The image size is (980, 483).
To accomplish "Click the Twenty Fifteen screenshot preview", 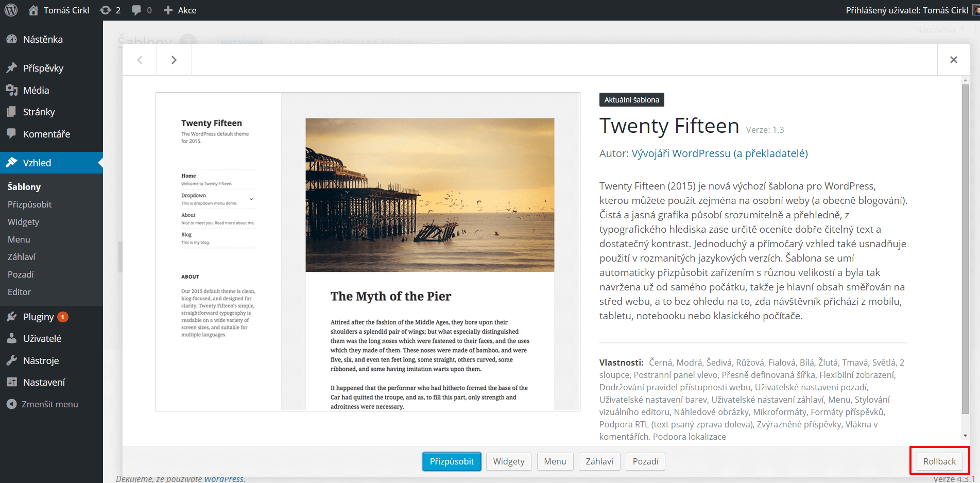I will pos(368,252).
